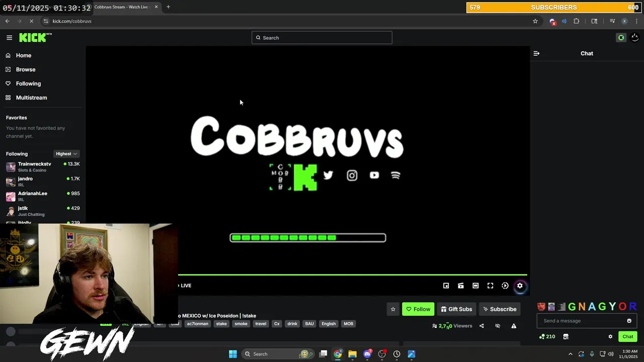Open the Chrome three-dot menu
644x362 pixels.
(636, 21)
